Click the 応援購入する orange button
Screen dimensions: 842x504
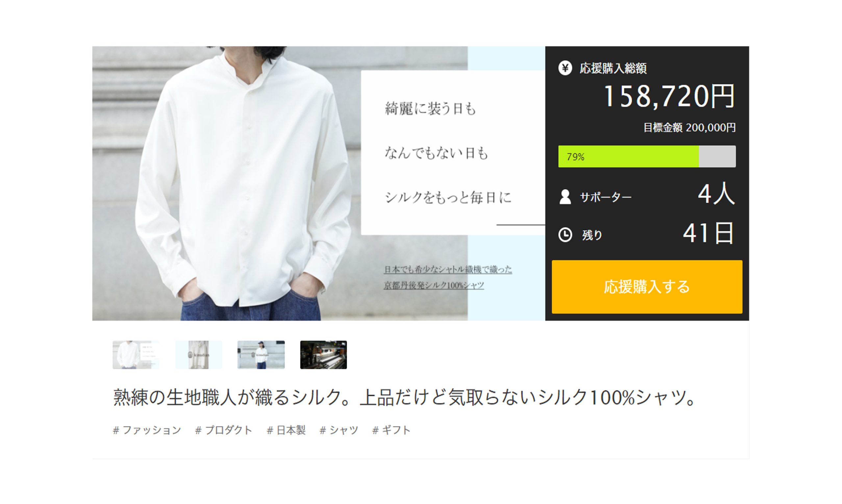(x=647, y=287)
